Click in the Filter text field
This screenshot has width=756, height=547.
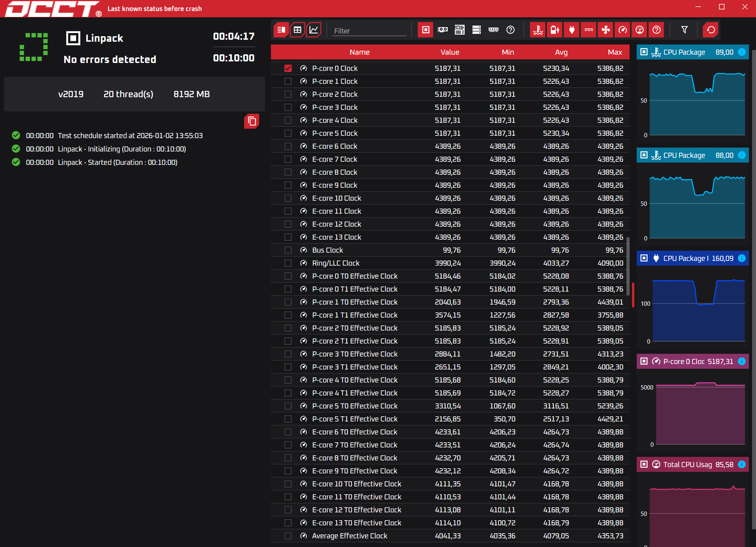coord(369,31)
